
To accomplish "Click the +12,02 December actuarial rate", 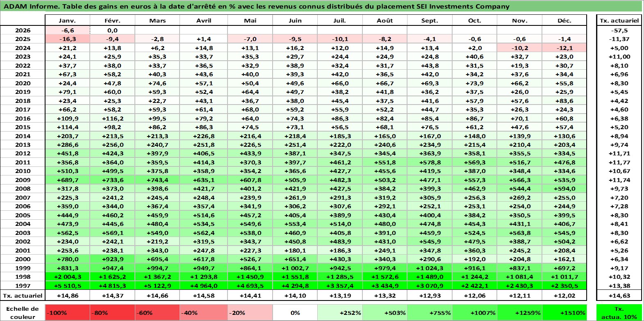I will point(564,296).
